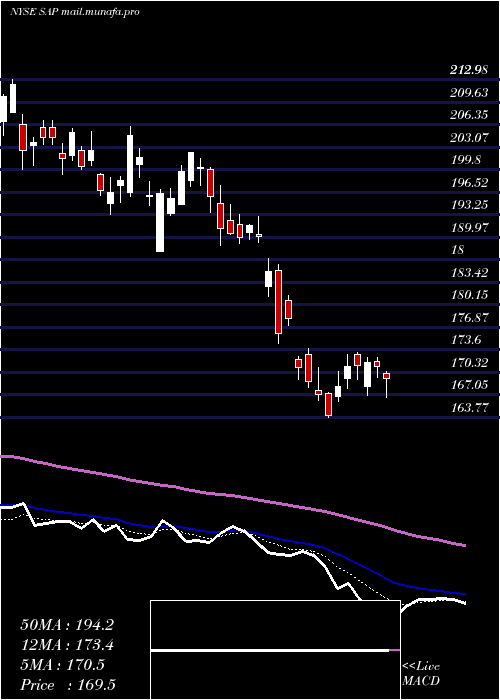This screenshot has height=700, width=500.
Task: Select the 183.42 price axis label
Action: point(468,273)
